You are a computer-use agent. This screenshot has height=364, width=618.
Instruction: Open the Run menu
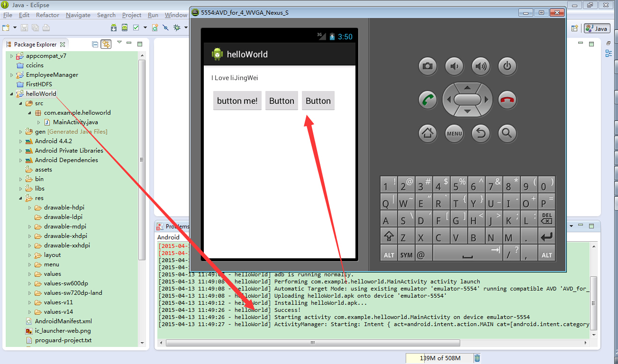153,15
